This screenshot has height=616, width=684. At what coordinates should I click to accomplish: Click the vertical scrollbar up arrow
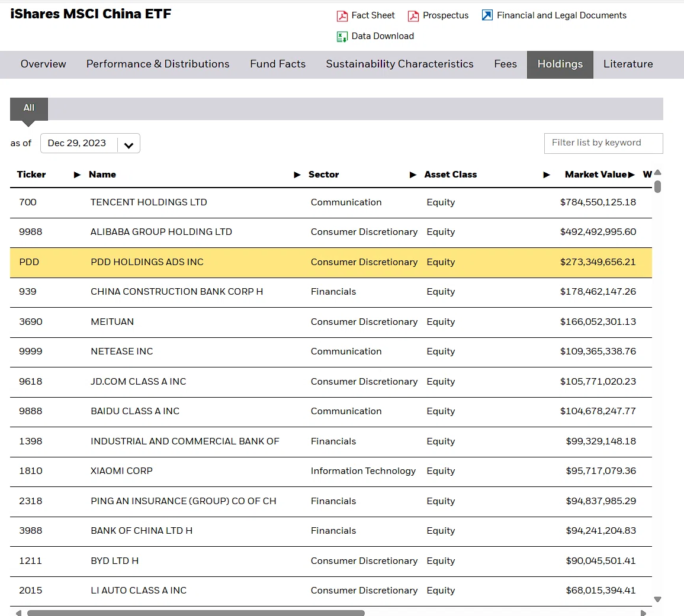[658, 172]
